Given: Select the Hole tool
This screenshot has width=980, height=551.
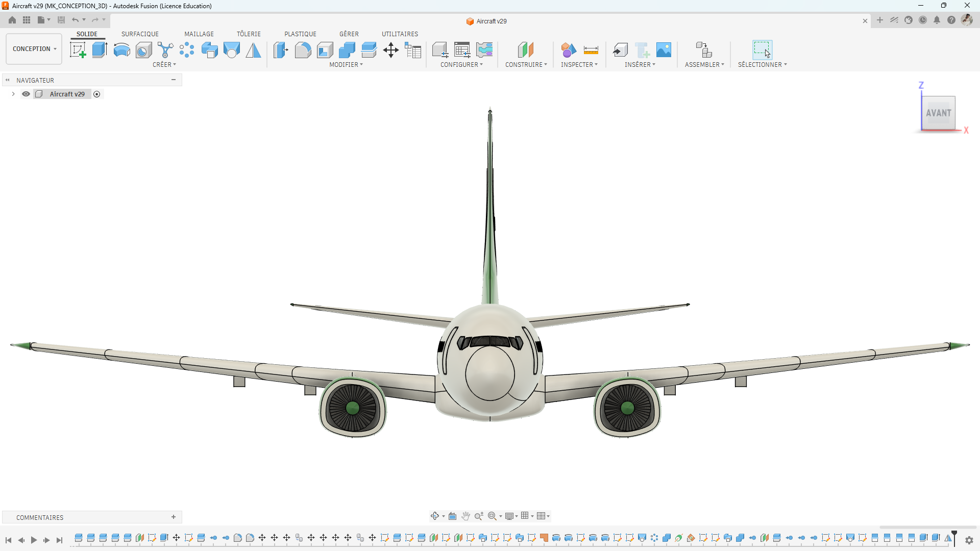Looking at the screenshot, I should (143, 50).
